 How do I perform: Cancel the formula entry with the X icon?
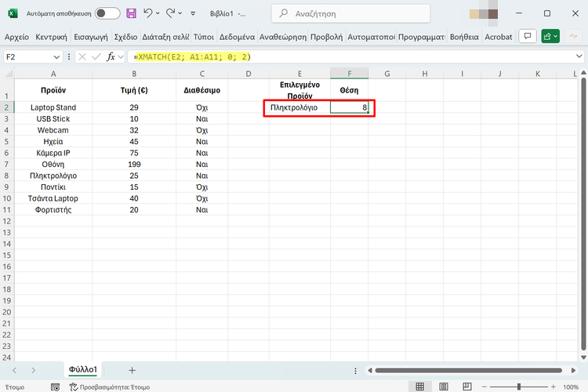(x=82, y=56)
